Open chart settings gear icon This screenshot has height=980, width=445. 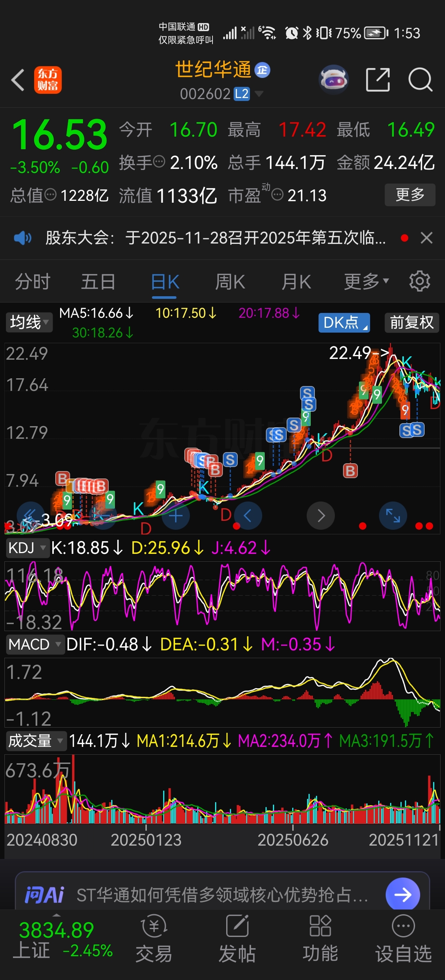(419, 281)
